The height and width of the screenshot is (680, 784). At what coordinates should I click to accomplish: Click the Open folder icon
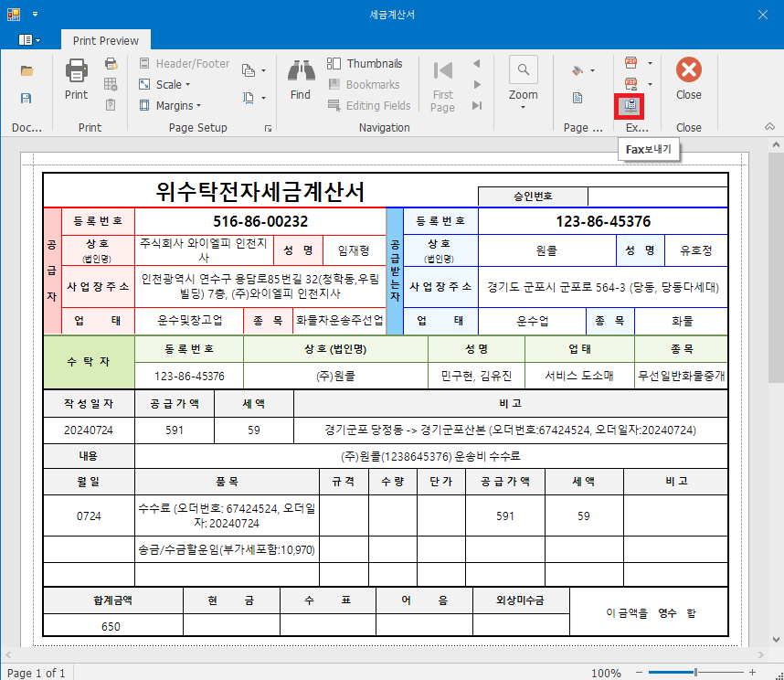coord(26,70)
